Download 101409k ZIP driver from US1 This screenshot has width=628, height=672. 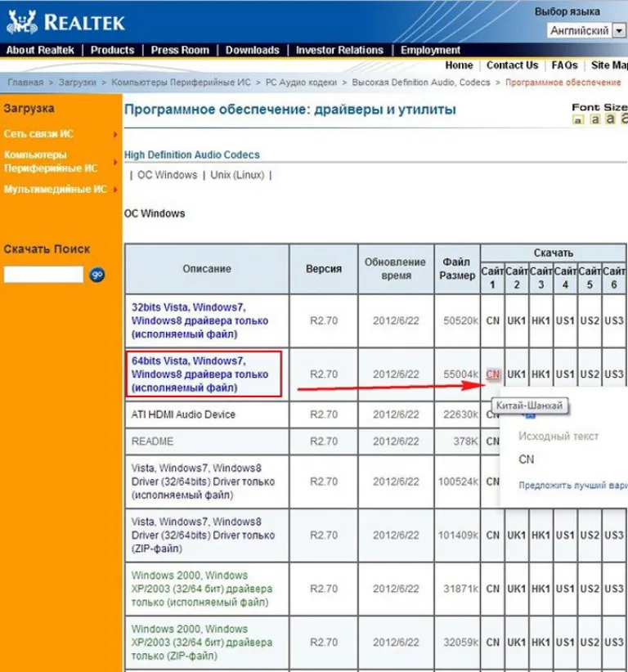(x=565, y=535)
